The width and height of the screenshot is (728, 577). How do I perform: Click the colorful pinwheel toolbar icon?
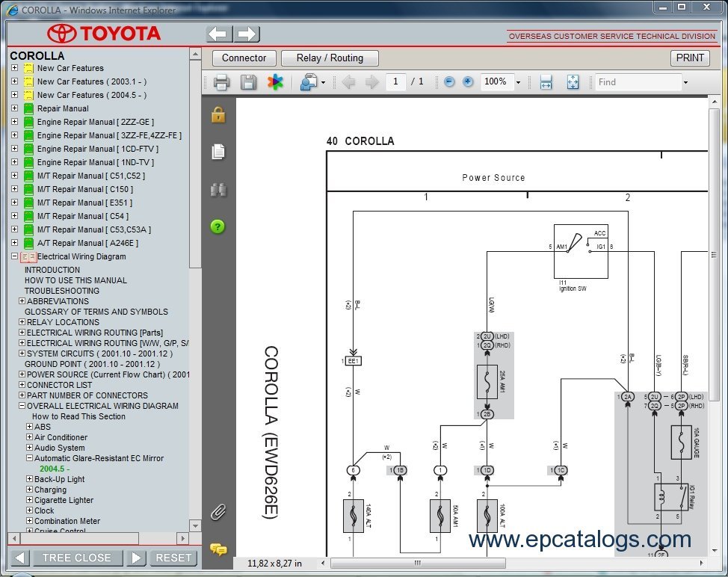(x=275, y=82)
